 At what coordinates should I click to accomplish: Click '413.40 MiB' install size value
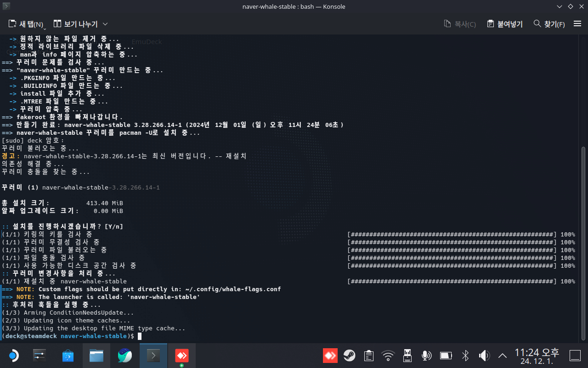click(x=104, y=203)
